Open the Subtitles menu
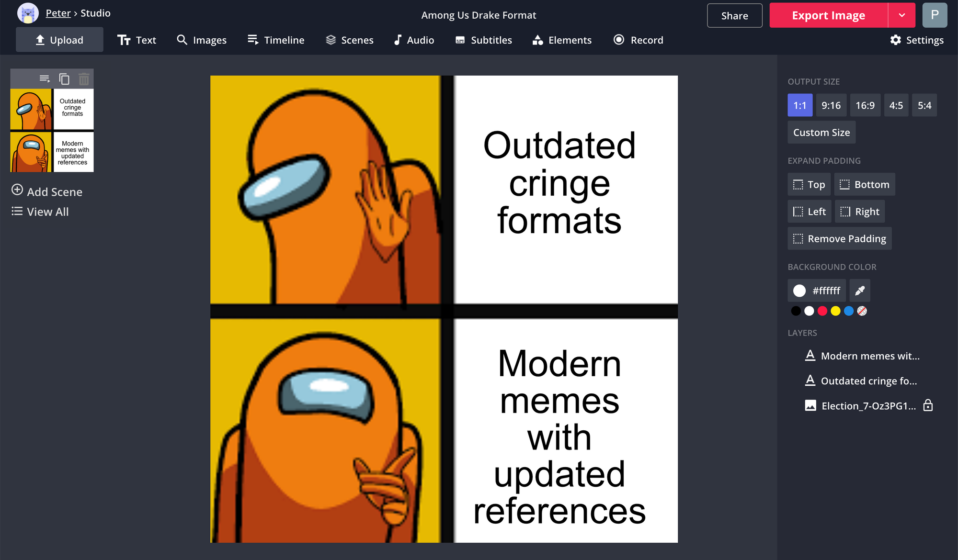 483,40
